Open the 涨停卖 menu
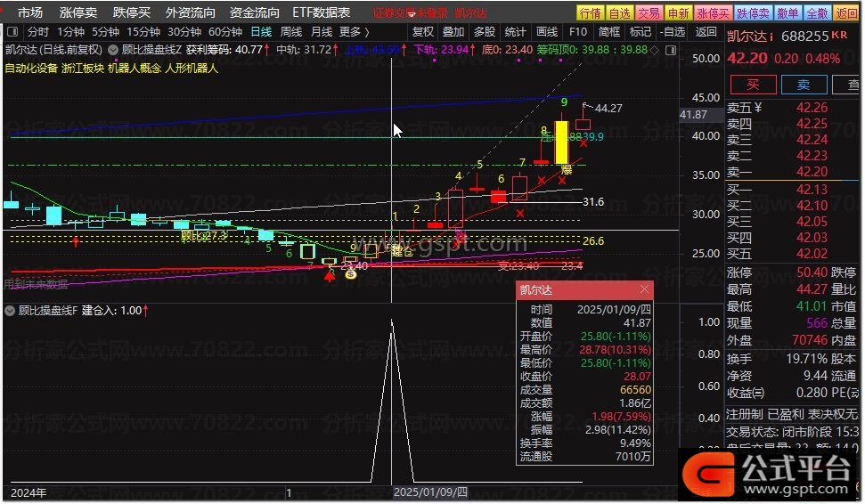 tap(78, 12)
